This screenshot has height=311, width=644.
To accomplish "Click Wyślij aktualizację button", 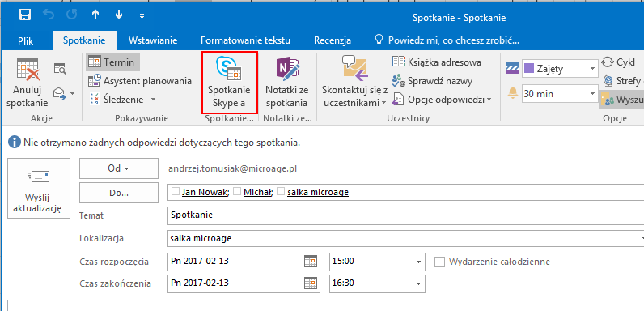I will (39, 189).
